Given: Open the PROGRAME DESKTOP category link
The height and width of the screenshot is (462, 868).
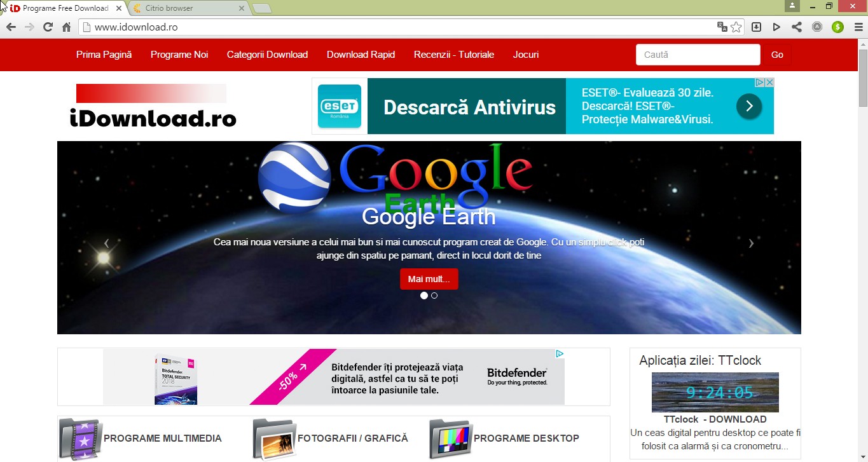Looking at the screenshot, I should (x=527, y=438).
